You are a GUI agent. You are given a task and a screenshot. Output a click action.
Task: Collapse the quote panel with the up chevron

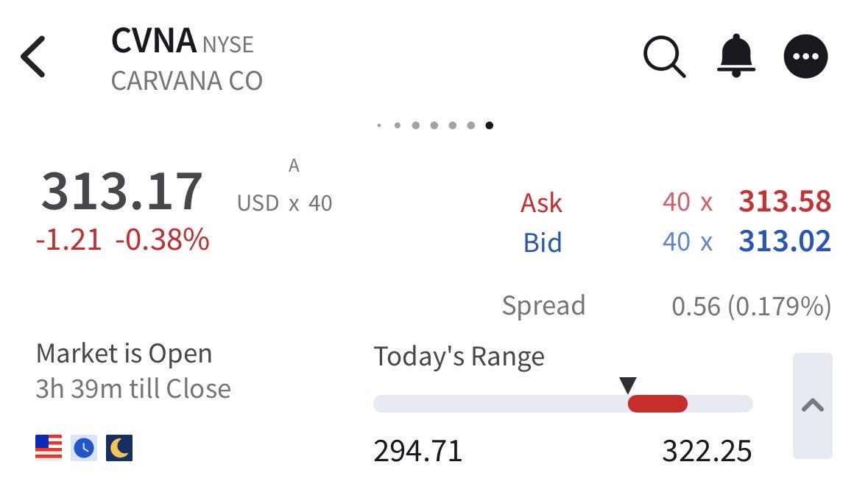click(x=813, y=405)
